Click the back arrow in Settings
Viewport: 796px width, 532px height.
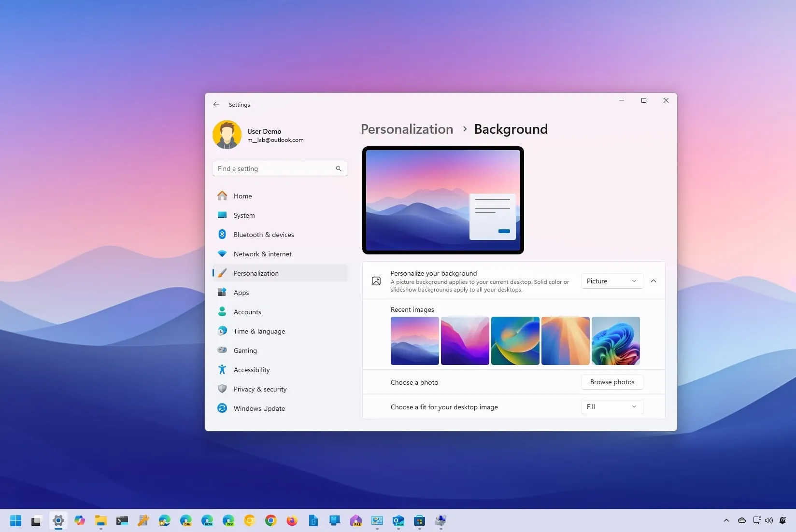click(x=216, y=104)
